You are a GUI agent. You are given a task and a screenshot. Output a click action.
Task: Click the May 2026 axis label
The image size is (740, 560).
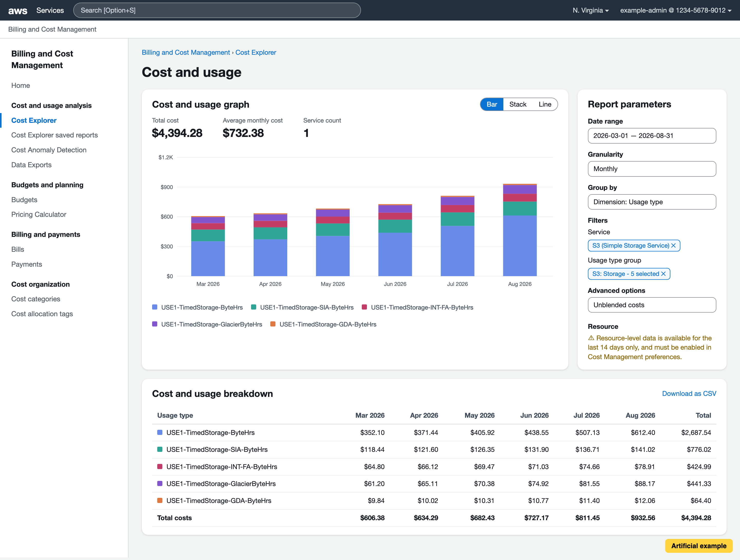pyautogui.click(x=332, y=284)
